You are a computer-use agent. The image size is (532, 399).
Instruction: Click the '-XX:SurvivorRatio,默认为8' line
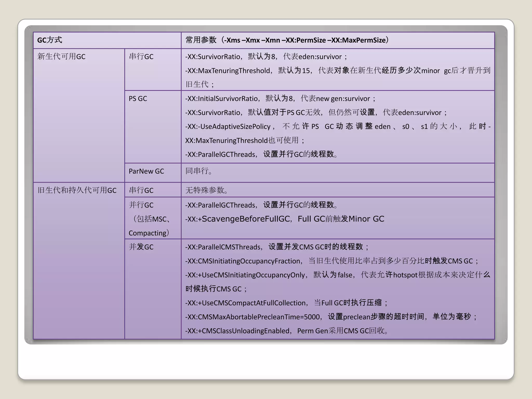[266, 57]
